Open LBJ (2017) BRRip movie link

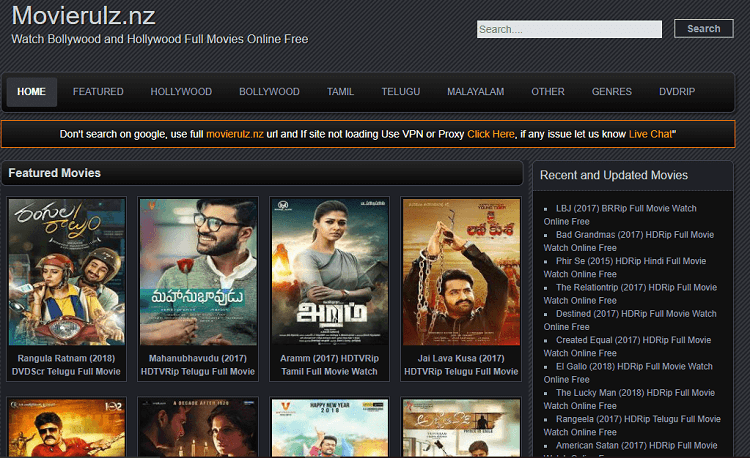coord(620,215)
